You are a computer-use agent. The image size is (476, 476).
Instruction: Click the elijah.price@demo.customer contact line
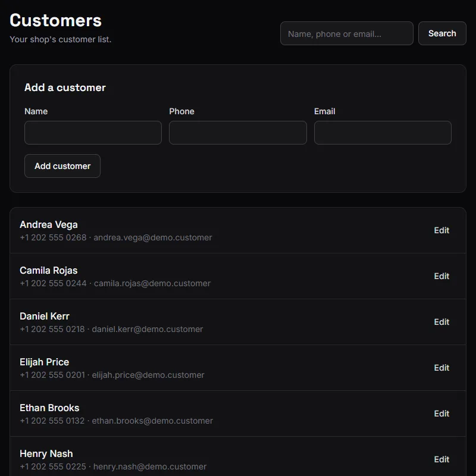pyautogui.click(x=112, y=375)
